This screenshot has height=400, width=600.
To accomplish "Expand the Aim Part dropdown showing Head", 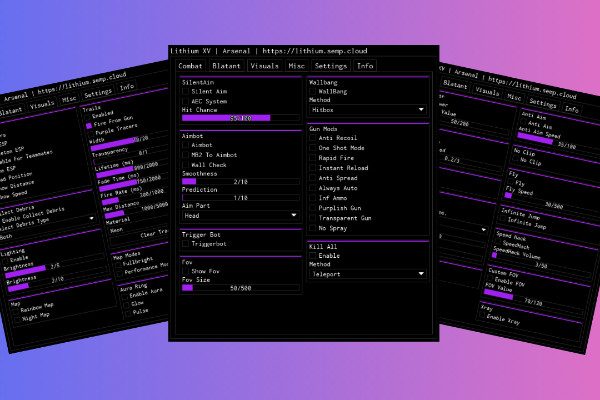I will click(240, 216).
